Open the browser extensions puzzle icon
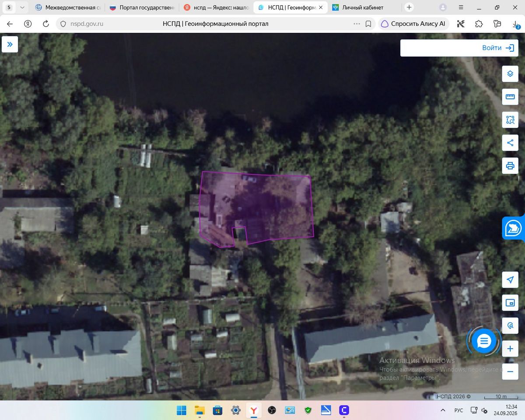The width and height of the screenshot is (525, 420). click(x=479, y=24)
